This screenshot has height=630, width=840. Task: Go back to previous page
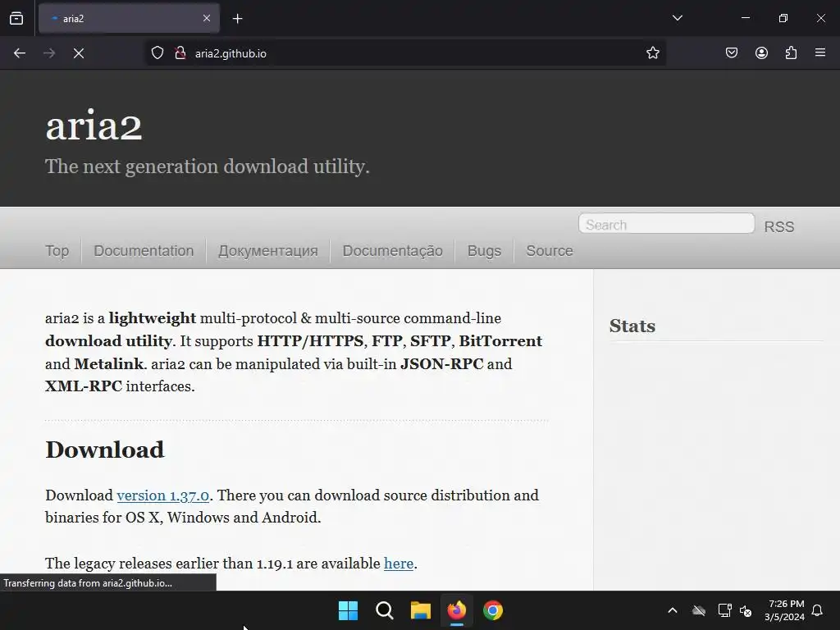(20, 53)
